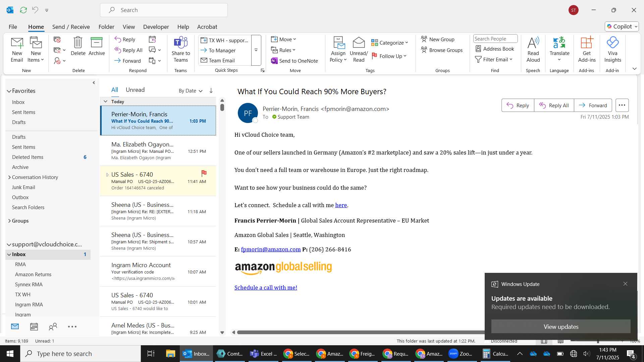Image resolution: width=644 pixels, height=362 pixels.
Task: Click the Read Aloud icon
Action: pos(533,43)
